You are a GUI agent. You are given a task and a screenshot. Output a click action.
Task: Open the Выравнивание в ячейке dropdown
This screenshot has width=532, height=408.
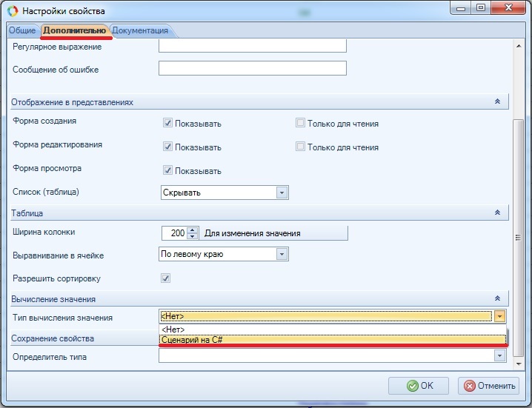(x=282, y=254)
